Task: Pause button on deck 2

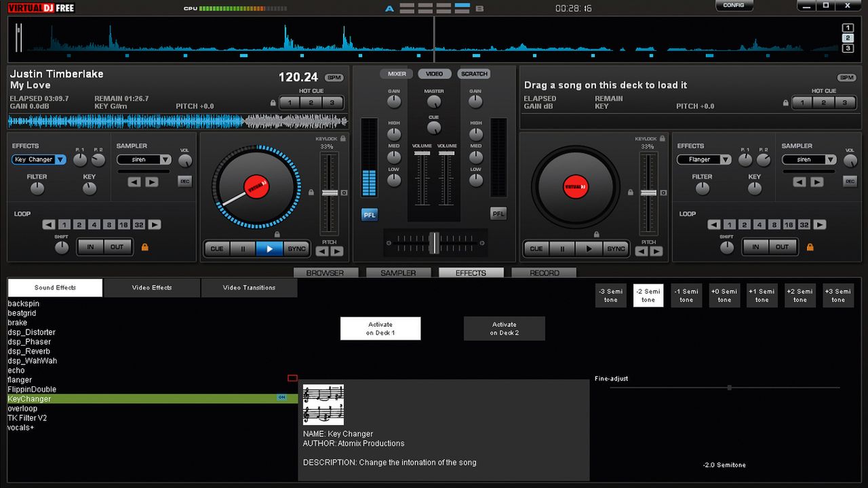Action: click(x=562, y=249)
